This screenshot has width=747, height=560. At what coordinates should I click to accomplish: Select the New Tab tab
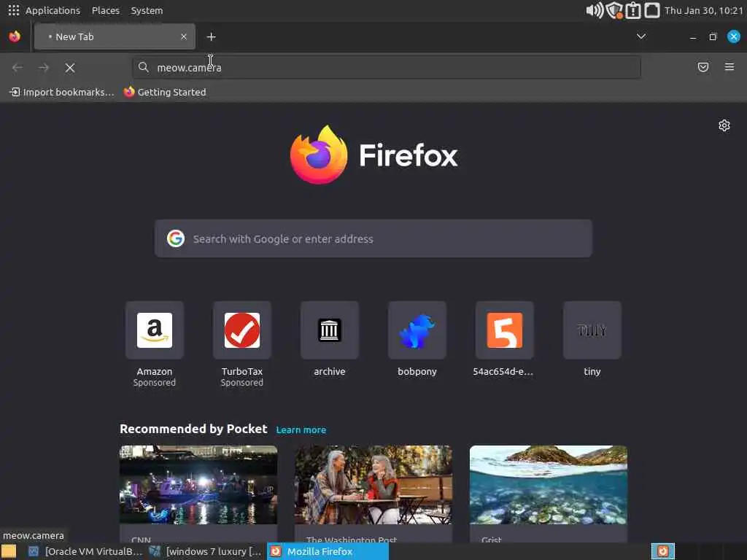(115, 36)
